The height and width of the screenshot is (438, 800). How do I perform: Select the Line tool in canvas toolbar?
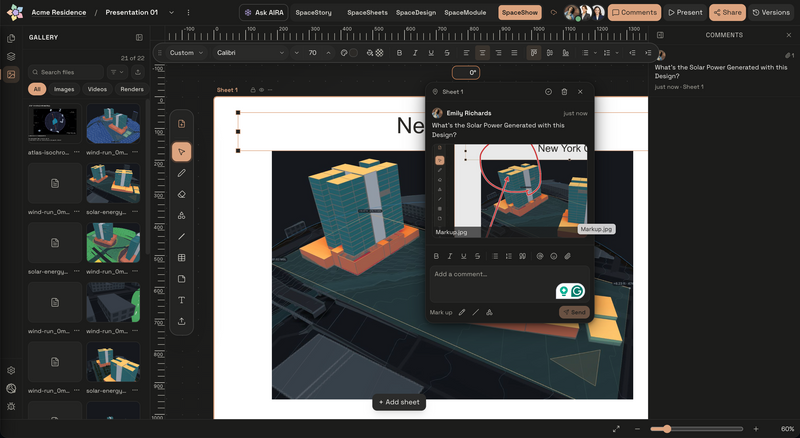181,236
